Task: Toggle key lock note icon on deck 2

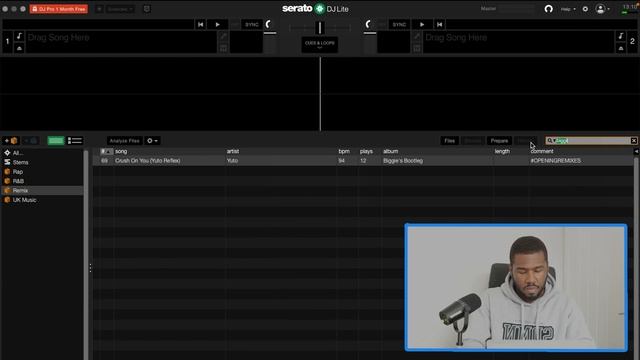Action: point(621,36)
